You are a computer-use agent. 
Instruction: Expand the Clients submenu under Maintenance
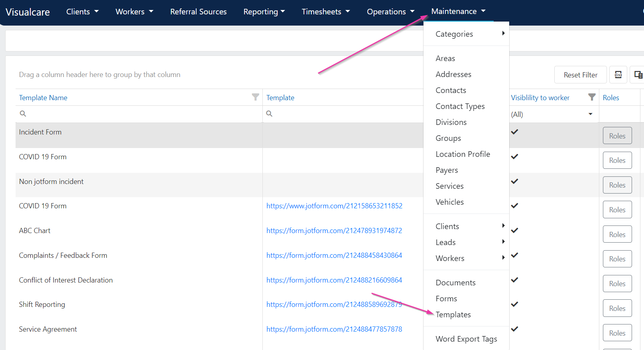[x=466, y=226]
